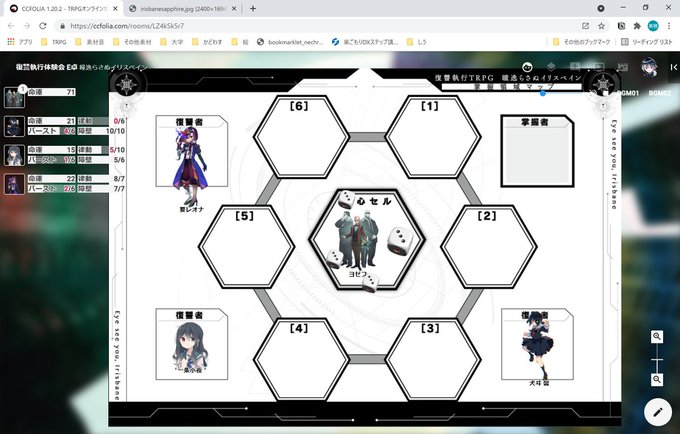Image resolution: width=680 pixels, height=434 pixels.
Task: Click hexagon cell [2] on the map
Action: tap(489, 247)
